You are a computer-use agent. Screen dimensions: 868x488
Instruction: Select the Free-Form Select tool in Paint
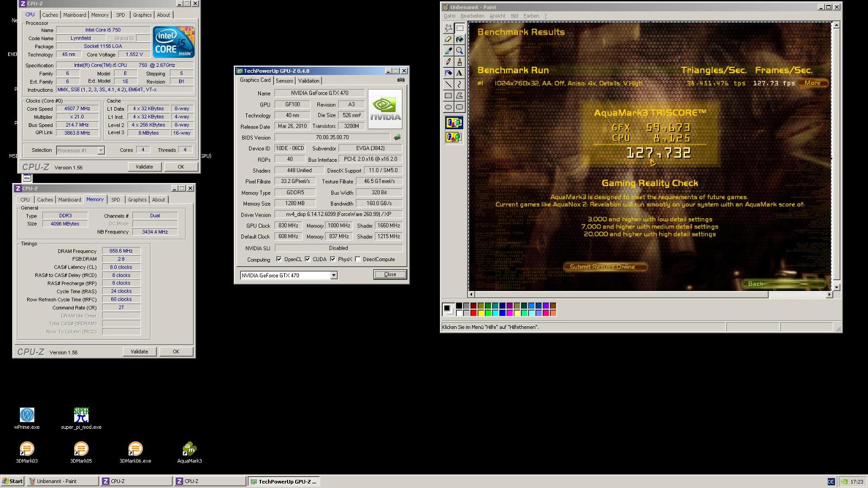pos(448,28)
